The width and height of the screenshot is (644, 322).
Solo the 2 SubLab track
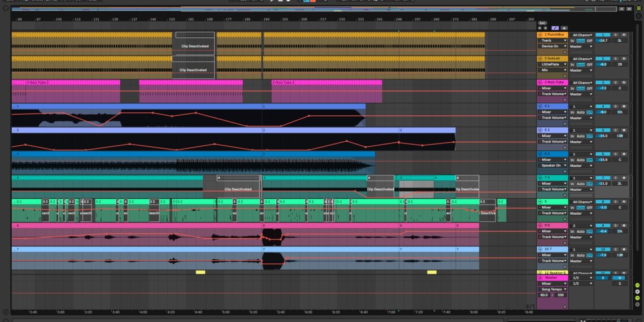point(615,58)
